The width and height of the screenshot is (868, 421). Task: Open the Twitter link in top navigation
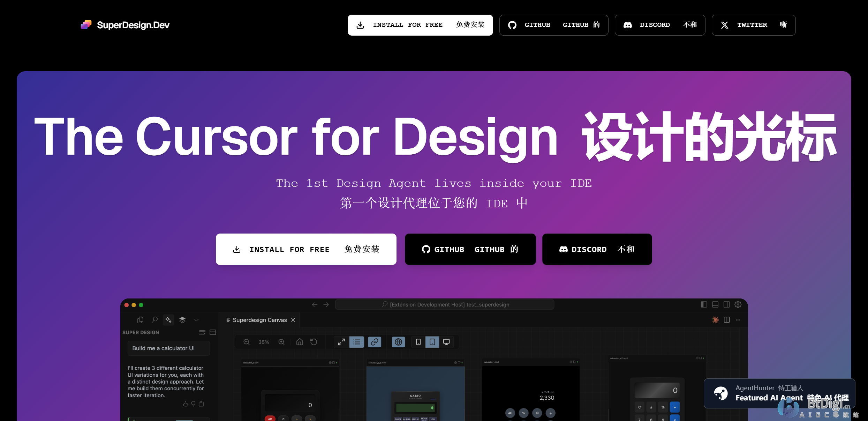[753, 25]
